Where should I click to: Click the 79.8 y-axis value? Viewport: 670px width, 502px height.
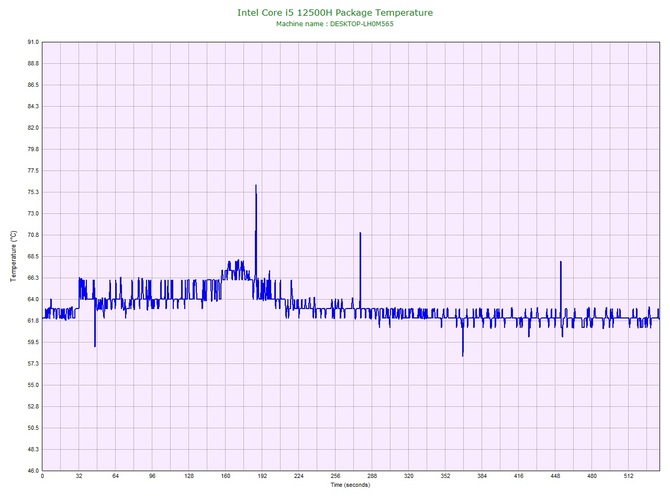click(33, 149)
